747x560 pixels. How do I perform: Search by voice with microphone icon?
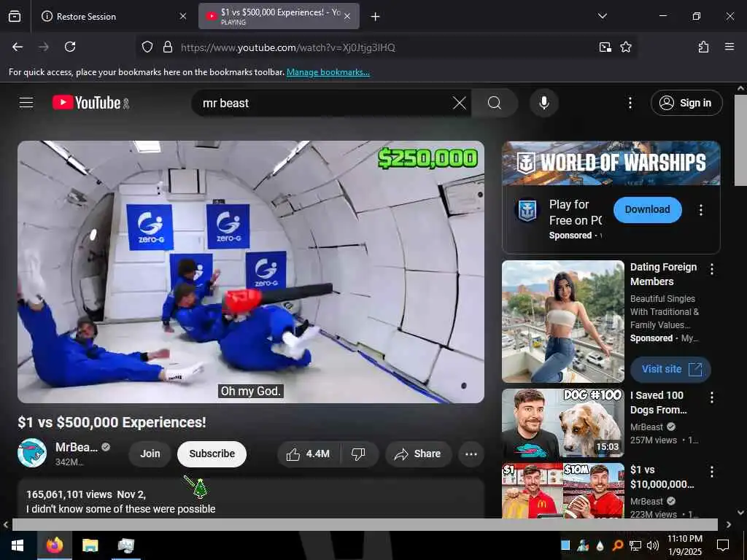point(543,103)
